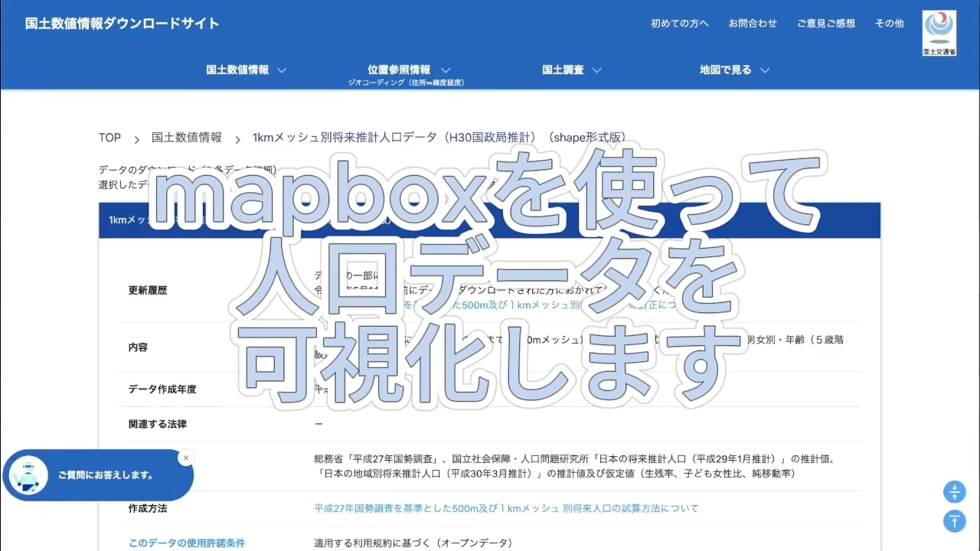
Task: Click the 国土数値情報ダウンロードサイト site title
Action: click(x=122, y=23)
